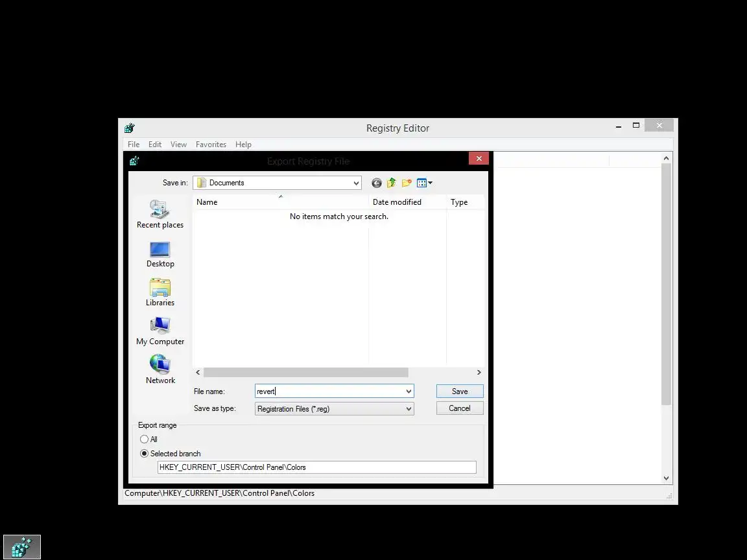This screenshot has width=747, height=560.
Task: Go up one folder level icon
Action: coord(392,183)
